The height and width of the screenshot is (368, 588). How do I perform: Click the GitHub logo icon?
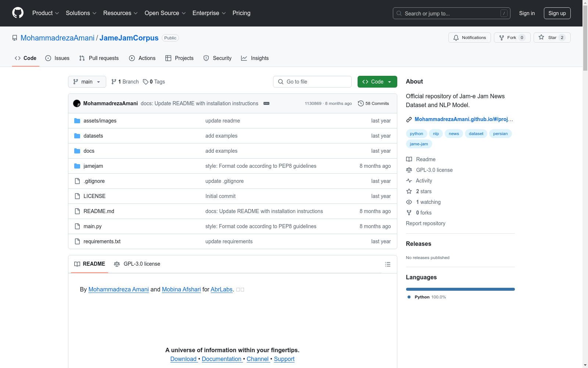click(18, 13)
